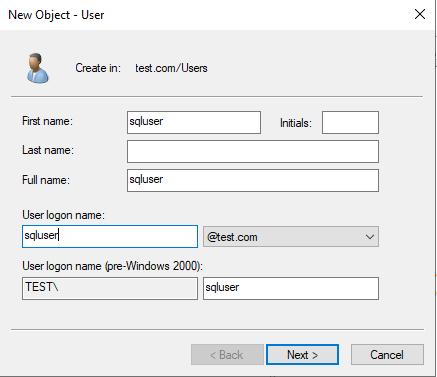Close the New Object - User dialog
This screenshot has height=377, width=437.
click(420, 14)
